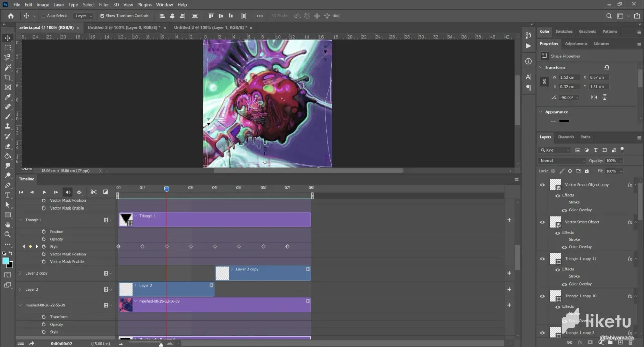644x347 pixels.
Task: Link width and height chain icon
Action: [x=544, y=82]
